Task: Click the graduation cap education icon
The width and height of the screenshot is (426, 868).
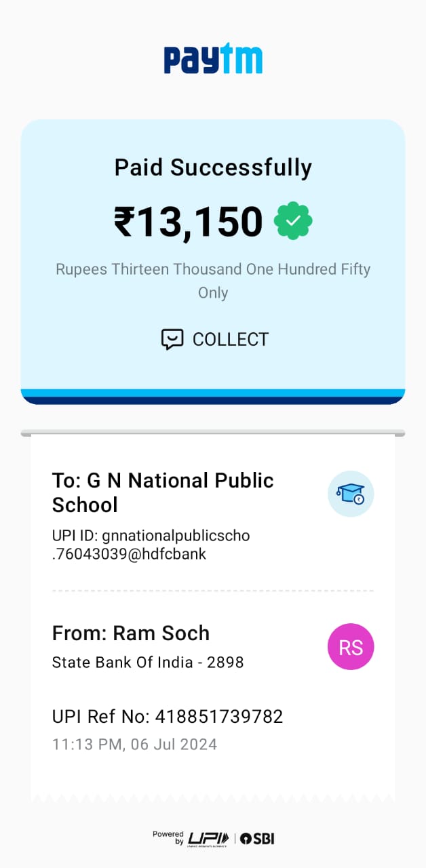Action: click(351, 494)
